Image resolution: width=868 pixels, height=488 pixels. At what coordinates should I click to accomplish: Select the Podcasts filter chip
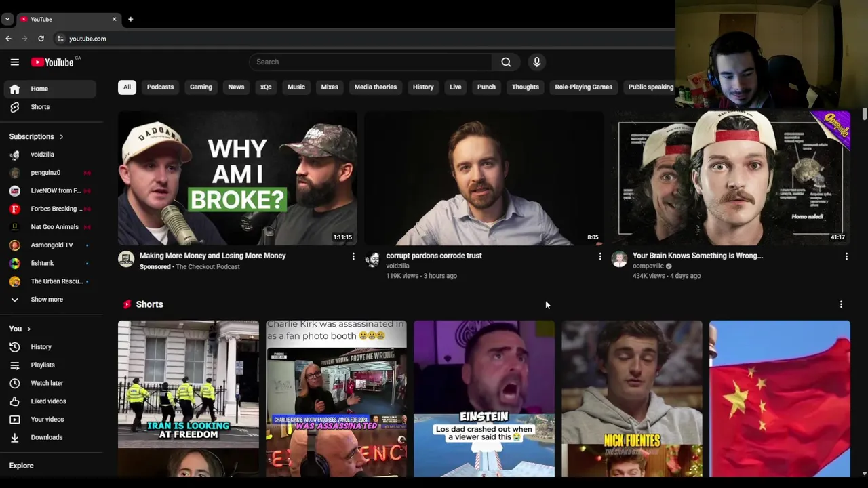click(x=161, y=87)
